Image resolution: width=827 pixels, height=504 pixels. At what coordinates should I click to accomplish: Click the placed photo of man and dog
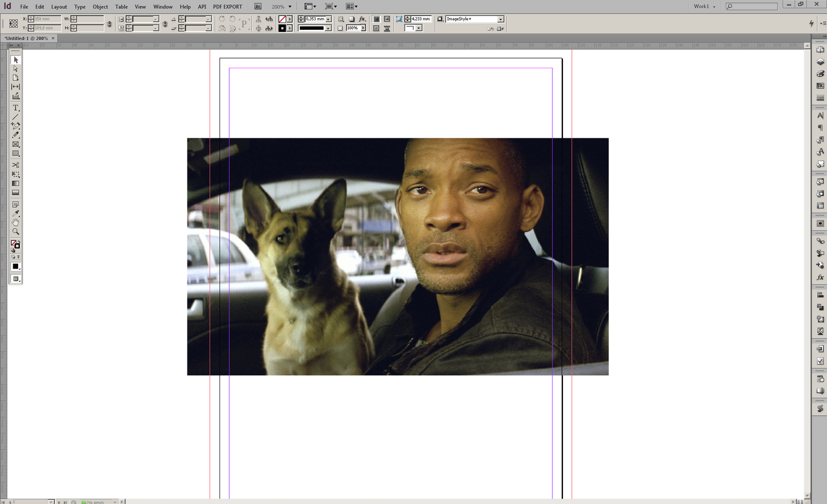coord(398,256)
